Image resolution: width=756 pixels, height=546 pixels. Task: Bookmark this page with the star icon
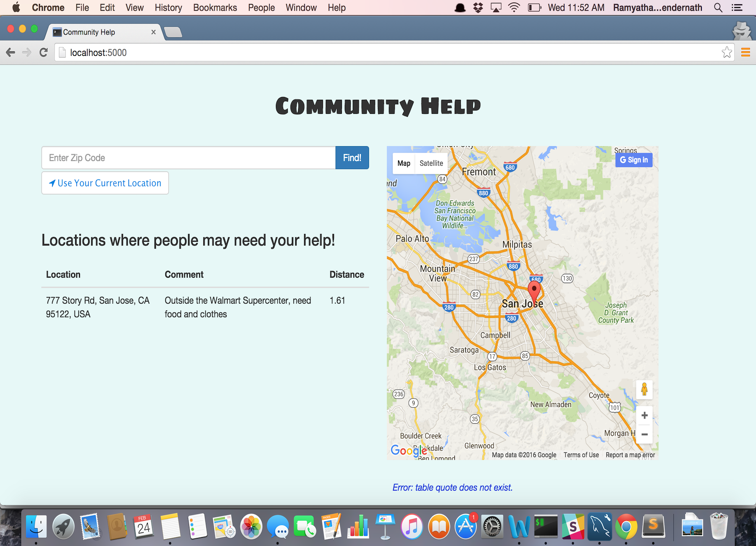click(x=727, y=52)
